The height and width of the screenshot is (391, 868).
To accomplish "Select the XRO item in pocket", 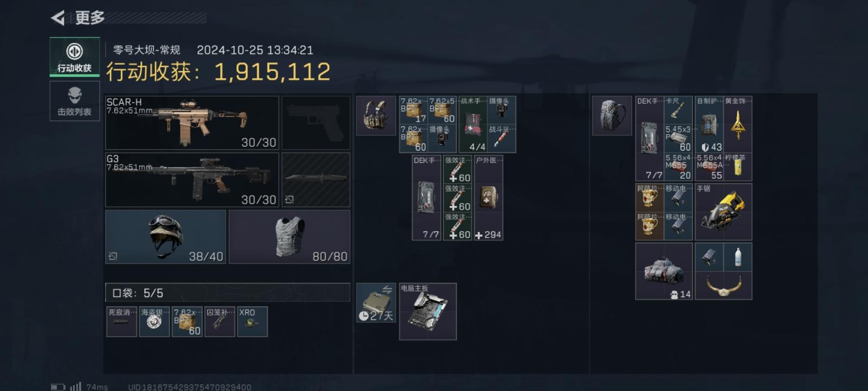I will coord(252,322).
